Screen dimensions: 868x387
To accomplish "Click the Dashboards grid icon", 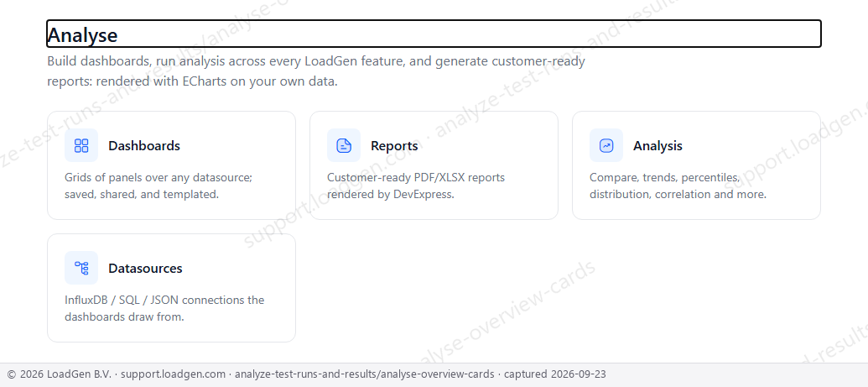I will [x=81, y=145].
